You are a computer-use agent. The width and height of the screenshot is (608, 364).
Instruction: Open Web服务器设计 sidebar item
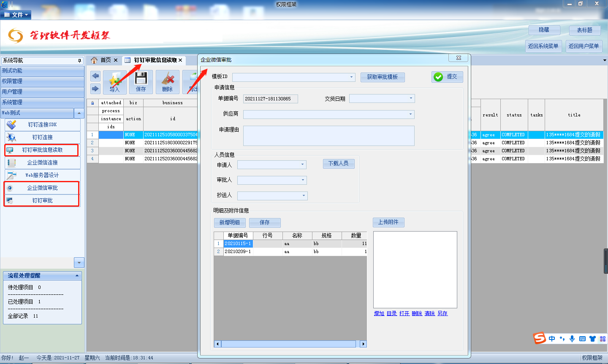[42, 175]
